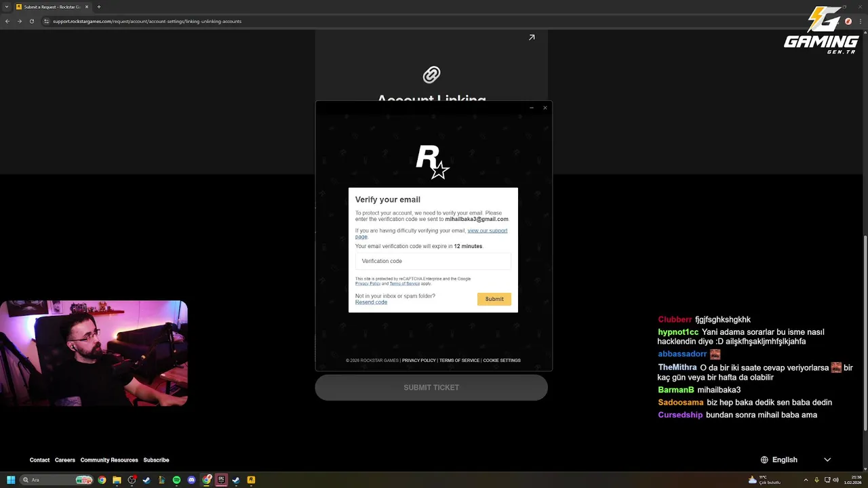Image resolution: width=868 pixels, height=488 pixels.
Task: Click the Resend code link
Action: coord(371,302)
